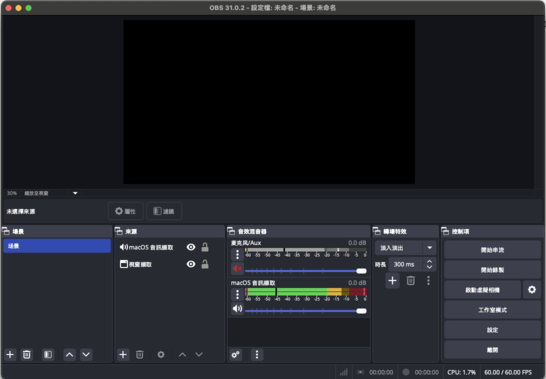Screen dimensions: 546x379
Task: Click the 30% preview zoom value
Action: (12, 193)
